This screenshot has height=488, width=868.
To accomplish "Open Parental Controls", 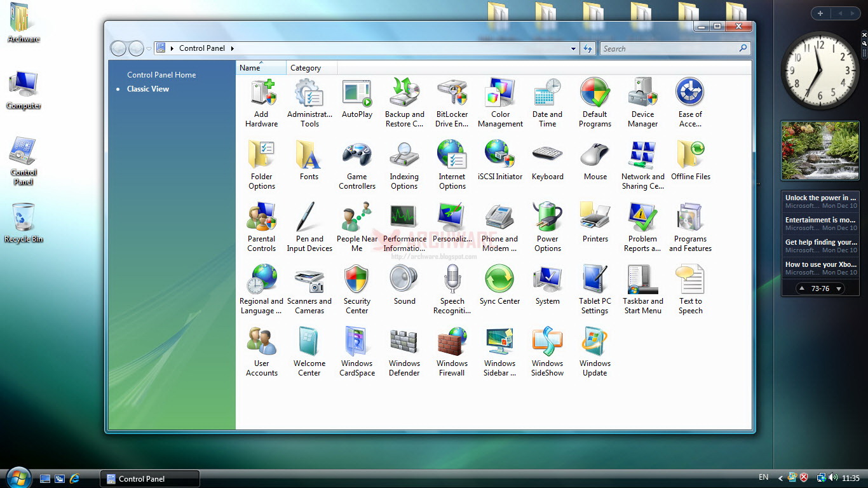I will pyautogui.click(x=262, y=227).
